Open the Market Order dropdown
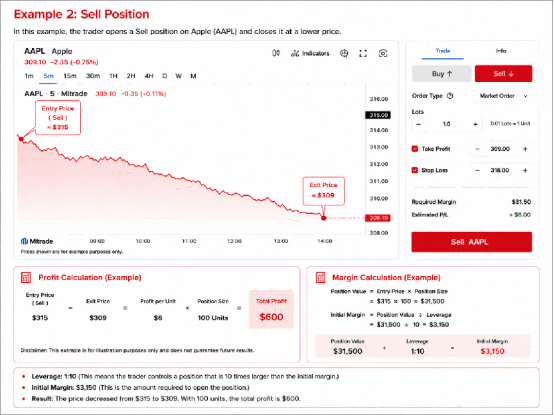The image size is (554, 415). coord(503,96)
